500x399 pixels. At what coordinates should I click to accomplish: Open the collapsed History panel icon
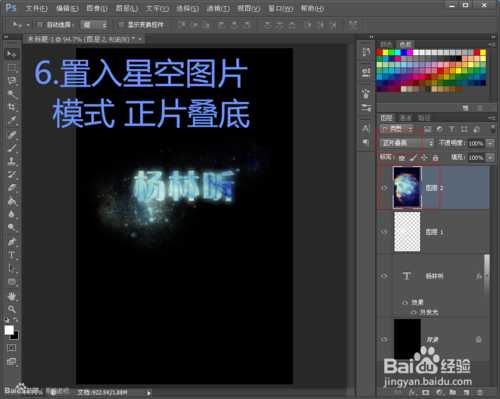click(x=366, y=52)
